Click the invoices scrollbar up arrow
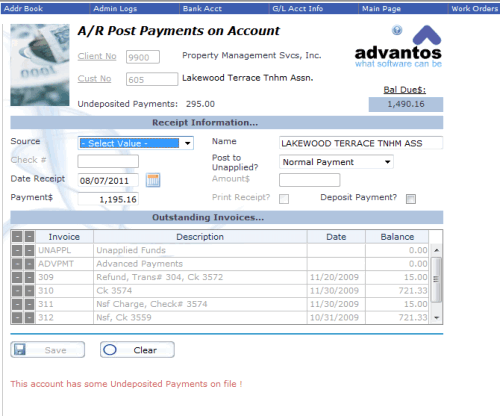Screen dimensions: 500x416 click(x=436, y=250)
